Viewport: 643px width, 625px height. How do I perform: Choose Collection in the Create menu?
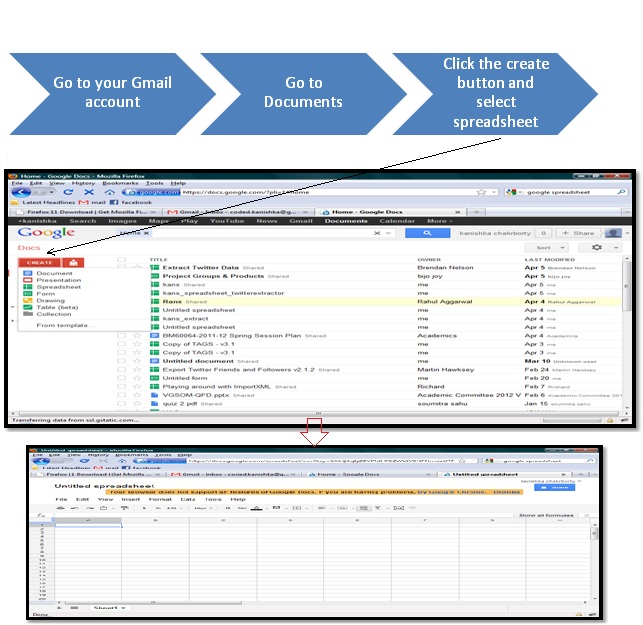tap(54, 314)
